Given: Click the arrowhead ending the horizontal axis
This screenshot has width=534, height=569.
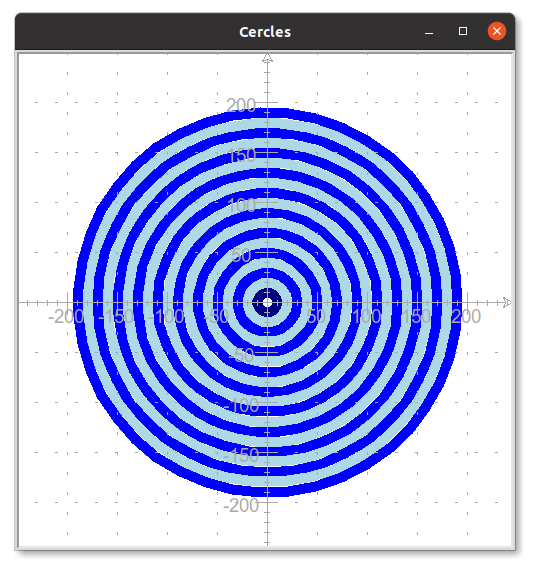Looking at the screenshot, I should [x=507, y=302].
